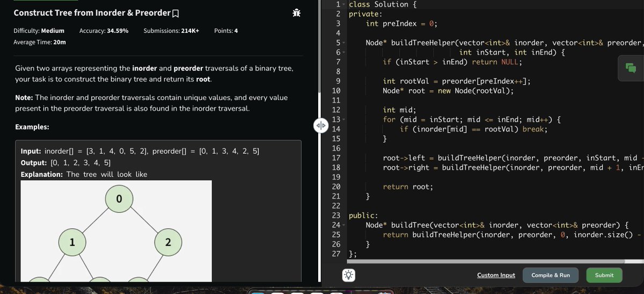Screen dimensions: 644x294
Task: Collapse the class Solution block at line 1
Action: tap(344, 5)
